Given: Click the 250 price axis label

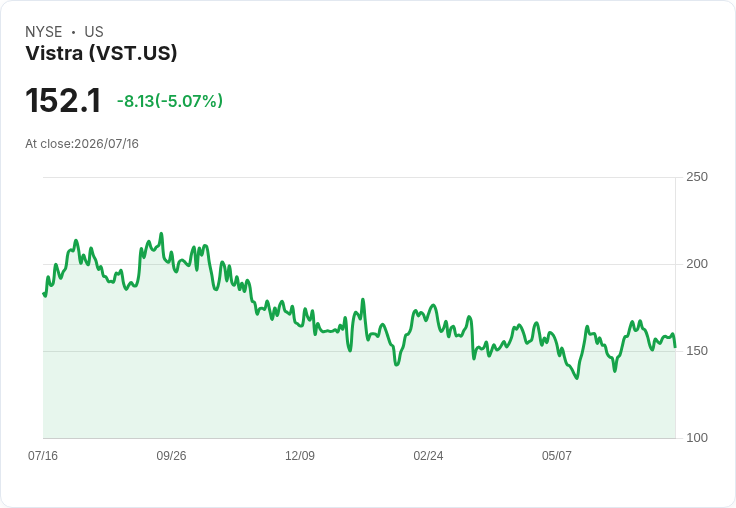Looking at the screenshot, I should click(697, 177).
